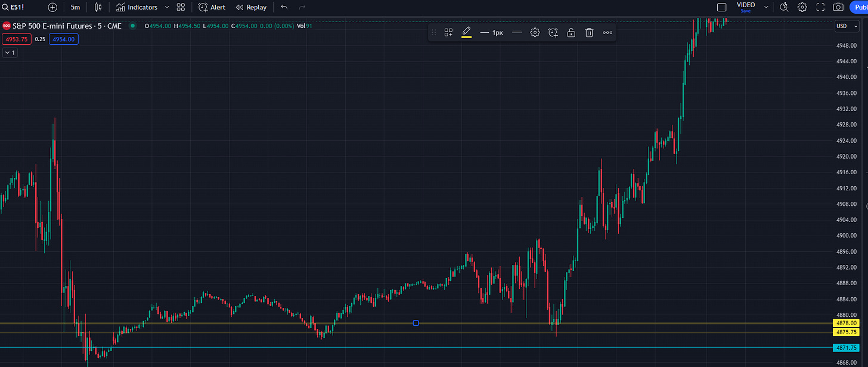Screen dimensions: 868x367
Task: Delete the selected drawing with trash icon
Action: pos(589,33)
